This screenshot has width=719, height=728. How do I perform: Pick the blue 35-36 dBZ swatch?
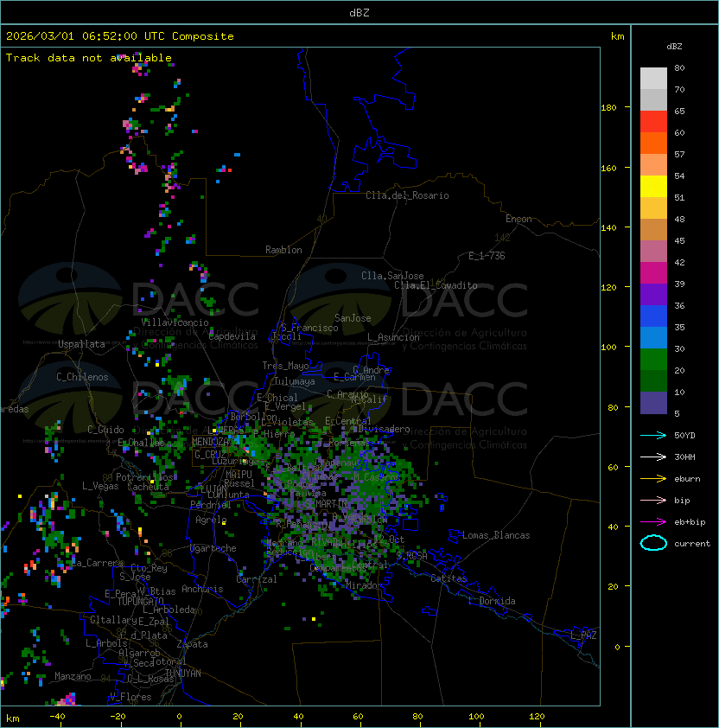pyautogui.click(x=653, y=316)
